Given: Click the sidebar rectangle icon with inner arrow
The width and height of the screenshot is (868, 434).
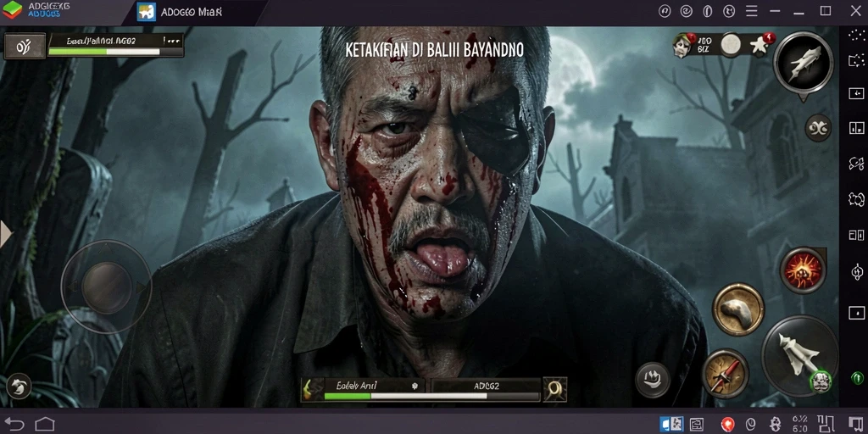Looking at the screenshot, I should (x=856, y=93).
